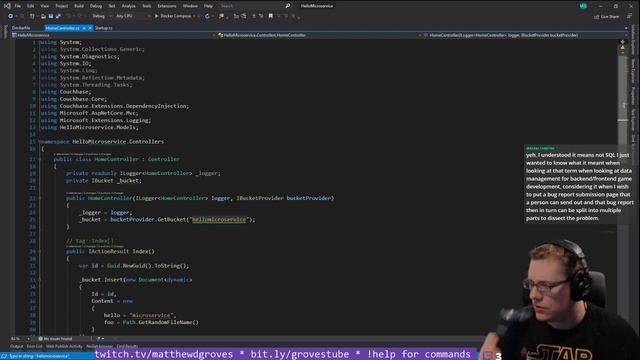Image resolution: width=640 pixels, height=360 pixels.
Task: Click the increase indent toolbar icon
Action: (x=244, y=16)
